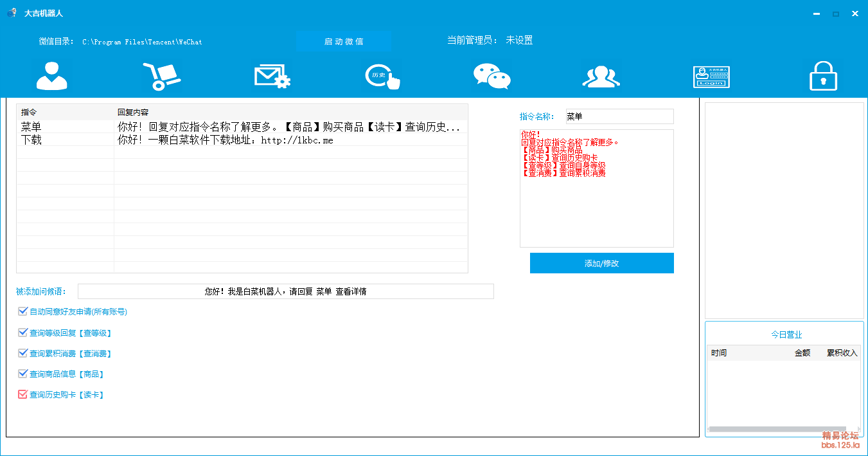Image resolution: width=868 pixels, height=456 pixels.
Task: Open the mail settings envelope icon
Action: [272, 76]
